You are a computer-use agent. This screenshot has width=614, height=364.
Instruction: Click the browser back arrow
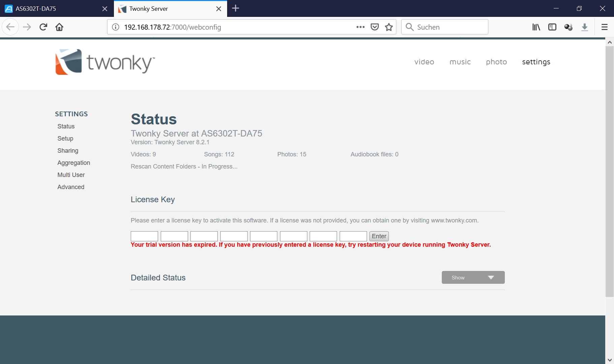10,27
